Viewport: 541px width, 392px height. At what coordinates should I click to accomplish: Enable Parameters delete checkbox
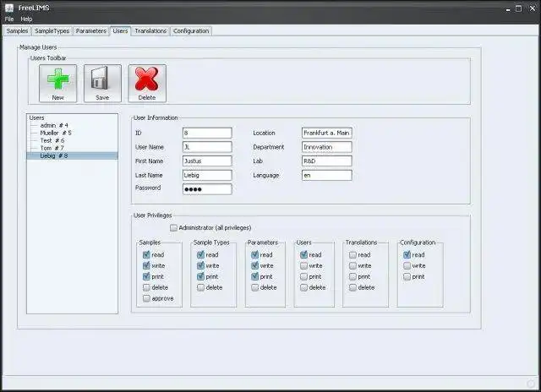255,287
